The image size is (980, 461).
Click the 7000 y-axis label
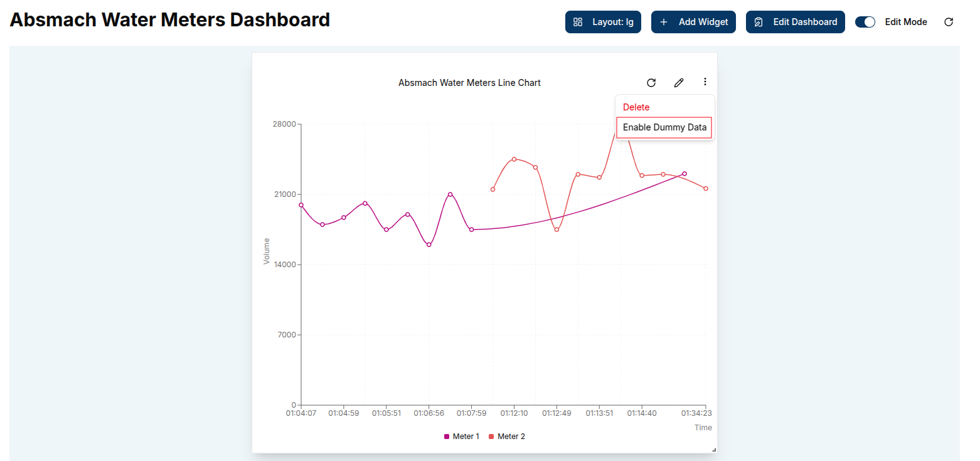(x=287, y=335)
